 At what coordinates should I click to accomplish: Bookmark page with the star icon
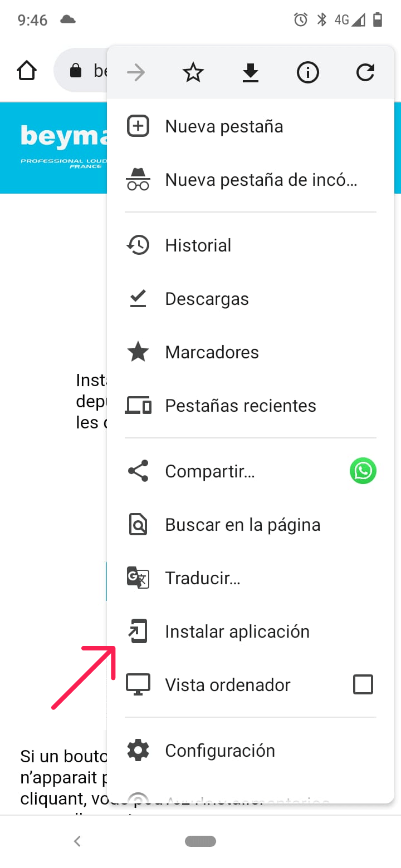point(193,72)
